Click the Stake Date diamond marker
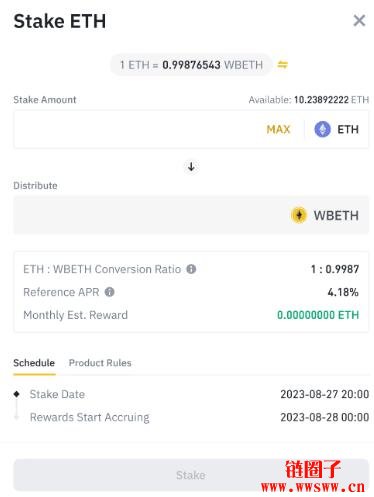Viewport: 374px width, 497px height. coord(17,394)
